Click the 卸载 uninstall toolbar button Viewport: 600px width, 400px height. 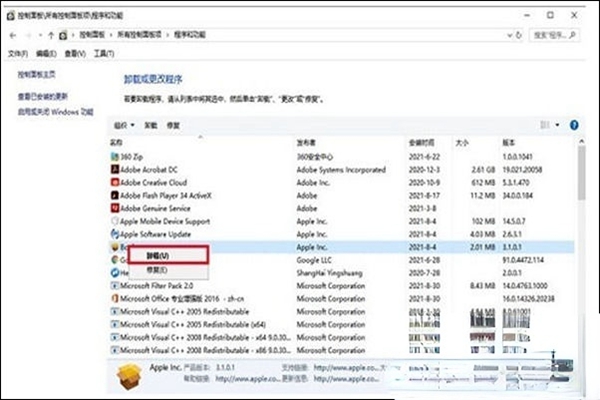click(x=151, y=125)
